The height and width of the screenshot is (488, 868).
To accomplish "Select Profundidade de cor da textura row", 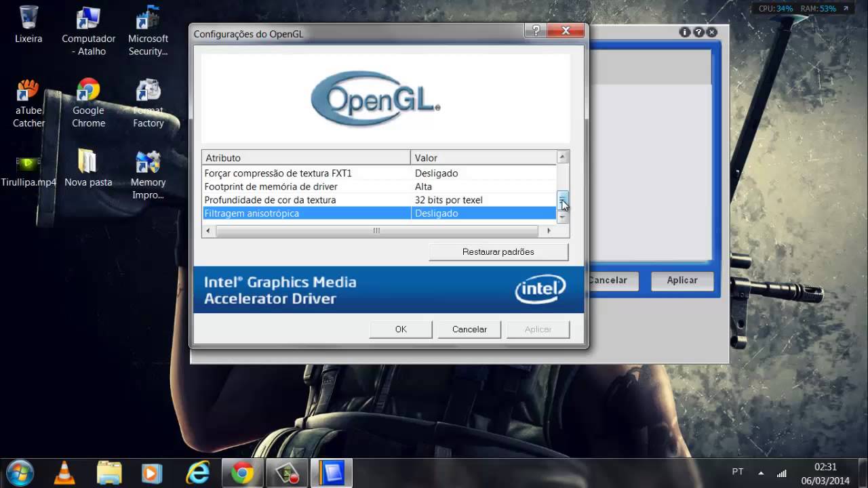I will pyautogui.click(x=379, y=200).
